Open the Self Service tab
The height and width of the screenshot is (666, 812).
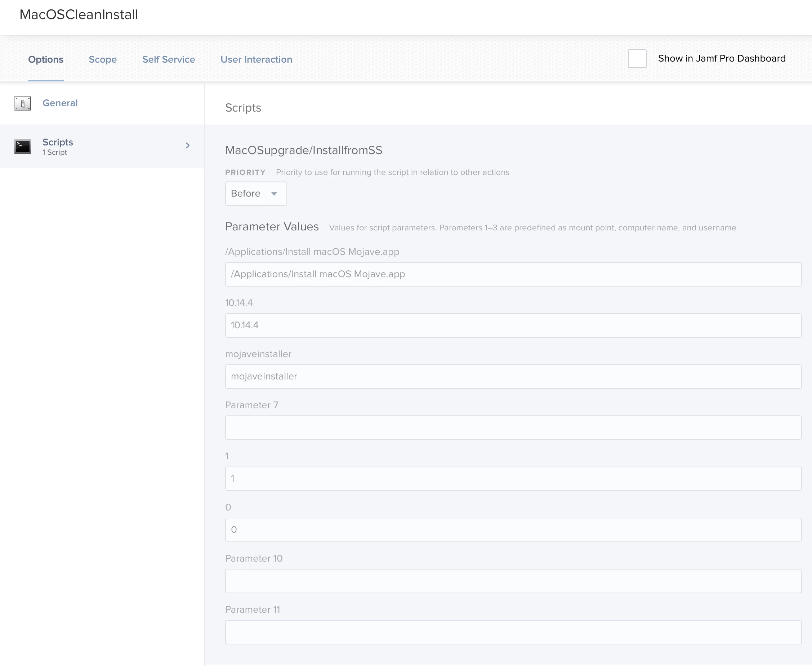pyautogui.click(x=169, y=59)
